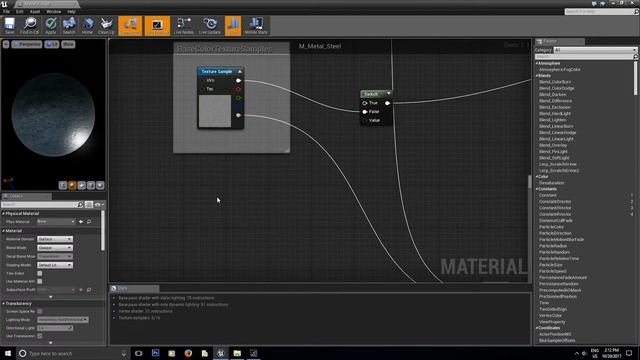Screen dimensions: 640x360
Task: Click the Mobile Stats toolbar icon
Action: [256, 26]
